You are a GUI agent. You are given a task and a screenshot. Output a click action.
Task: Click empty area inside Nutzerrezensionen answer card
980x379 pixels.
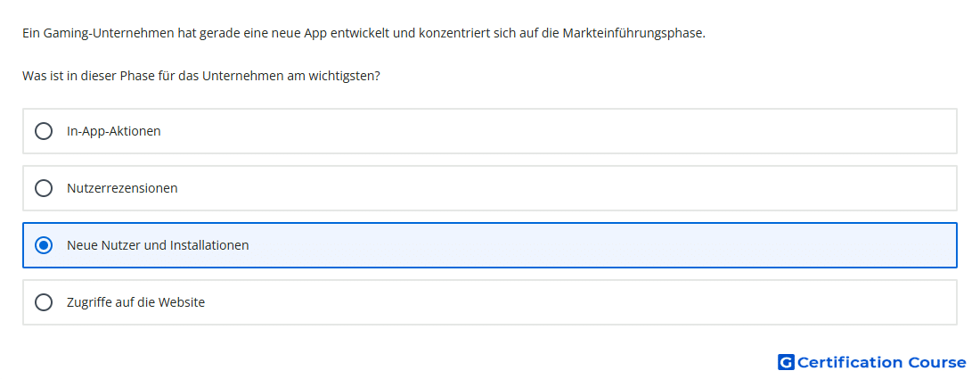tap(562, 188)
